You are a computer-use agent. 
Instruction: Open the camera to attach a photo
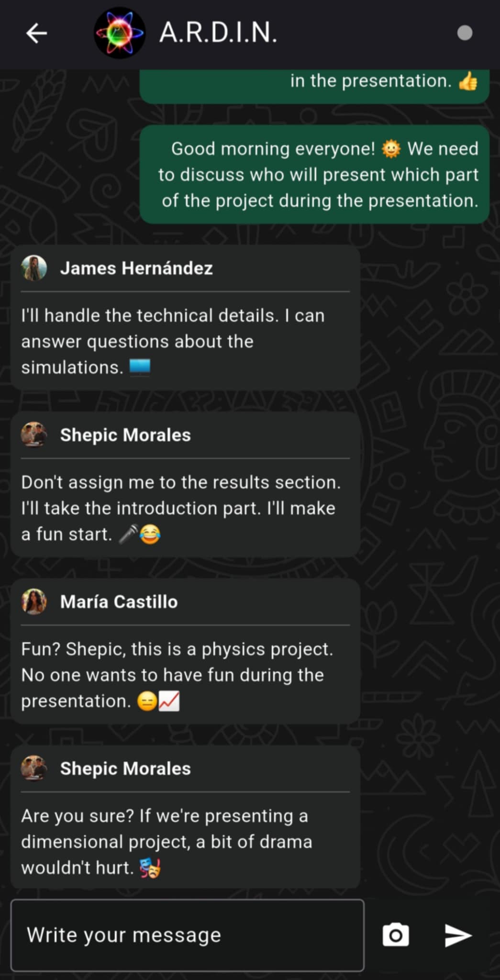(x=396, y=935)
